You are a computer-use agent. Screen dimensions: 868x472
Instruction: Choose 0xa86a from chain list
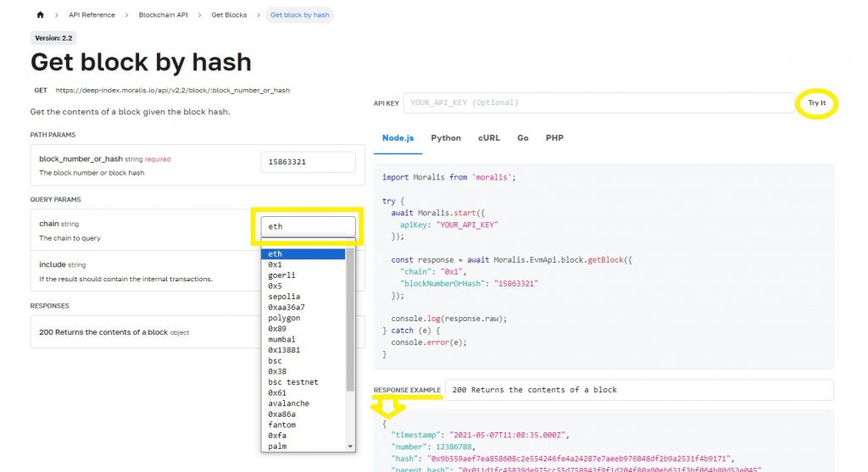tap(303, 414)
